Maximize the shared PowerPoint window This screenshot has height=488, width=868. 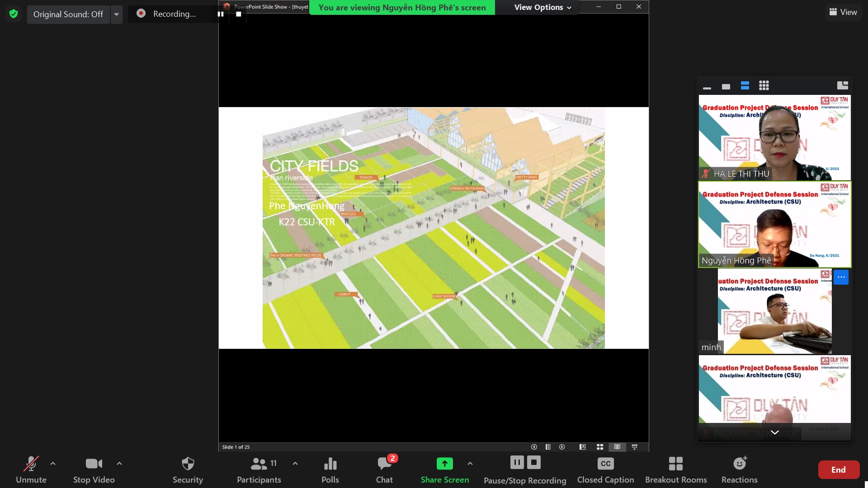pos(618,7)
